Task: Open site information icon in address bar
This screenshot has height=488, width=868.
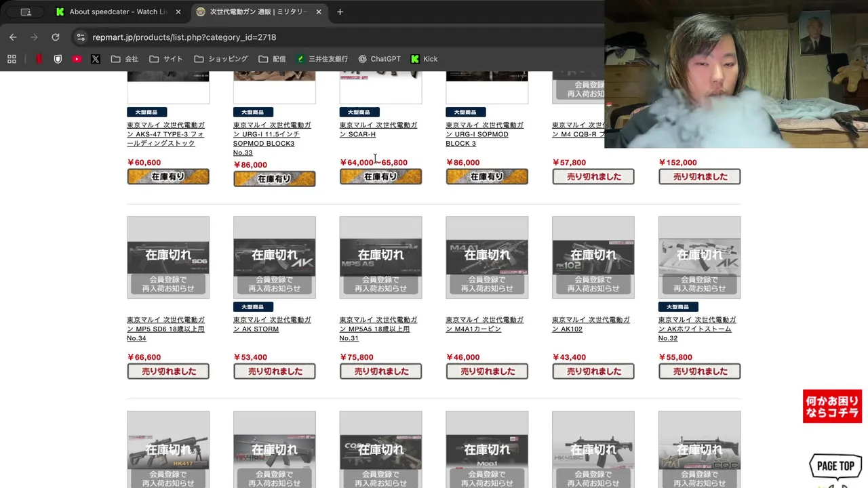Action: point(81,37)
